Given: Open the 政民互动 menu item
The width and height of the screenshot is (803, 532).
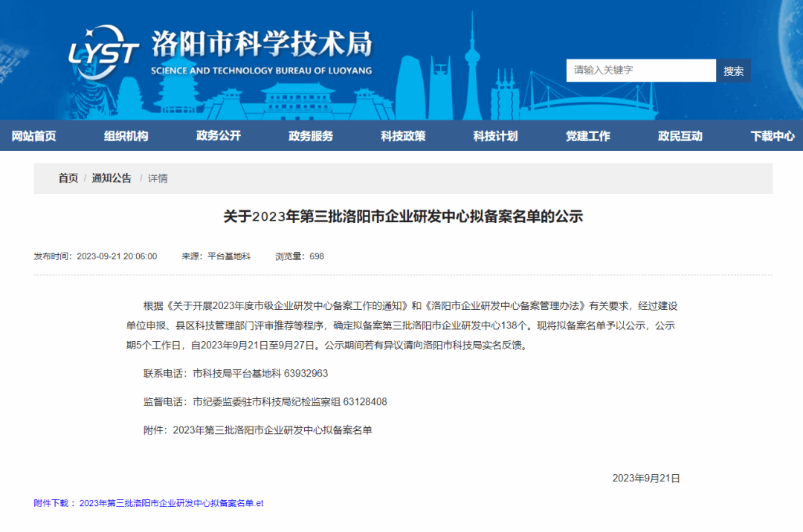Looking at the screenshot, I should [x=680, y=136].
